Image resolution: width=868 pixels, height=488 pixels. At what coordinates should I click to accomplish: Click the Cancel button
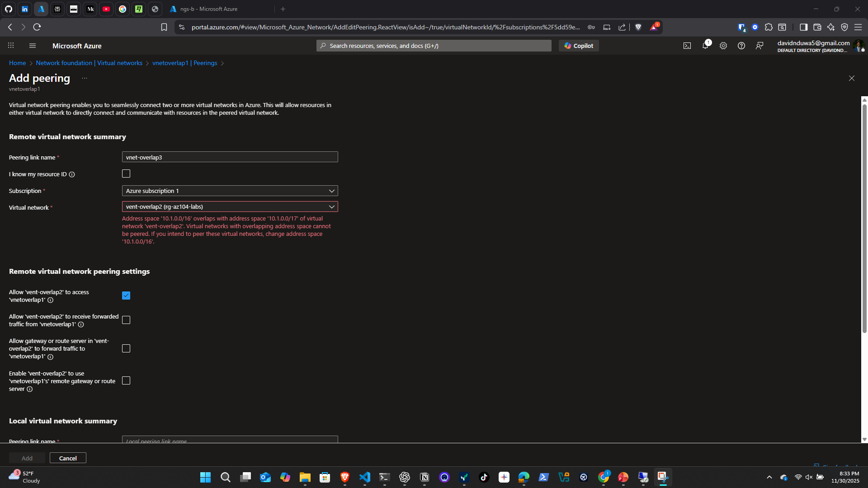68,458
